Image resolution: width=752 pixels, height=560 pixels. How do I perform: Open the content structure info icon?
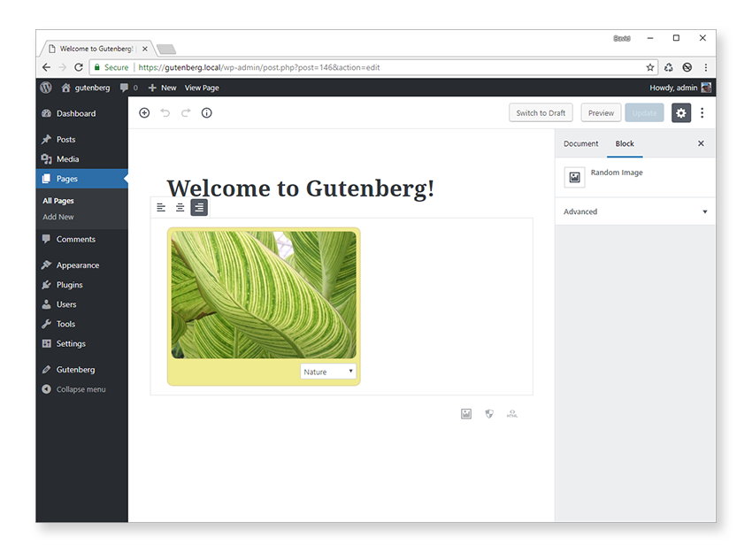click(x=206, y=112)
